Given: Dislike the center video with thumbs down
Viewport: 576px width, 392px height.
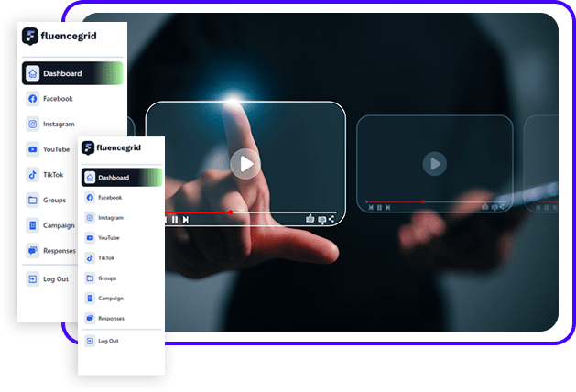Looking at the screenshot, I should 321,220.
